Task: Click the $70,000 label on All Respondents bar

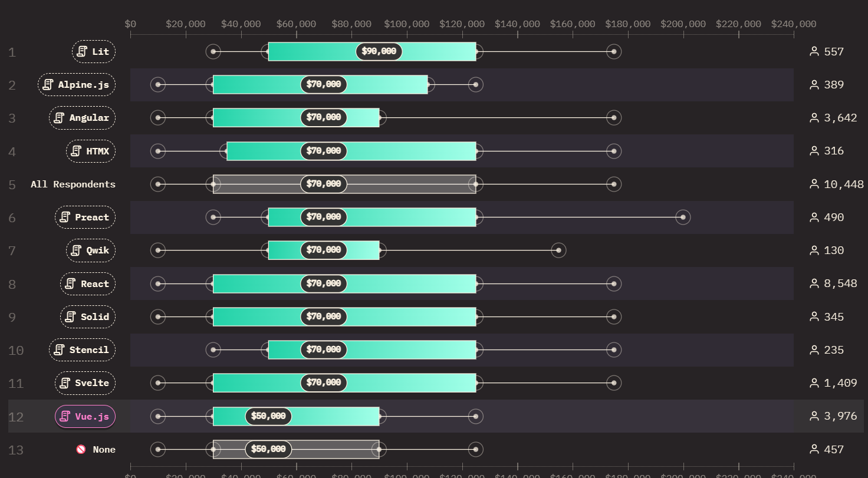Action: [x=324, y=184]
